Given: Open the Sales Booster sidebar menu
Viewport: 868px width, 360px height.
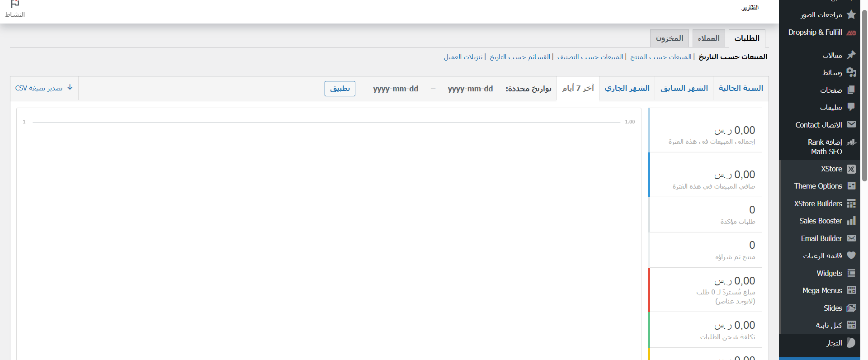Looking at the screenshot, I should click(x=820, y=221).
